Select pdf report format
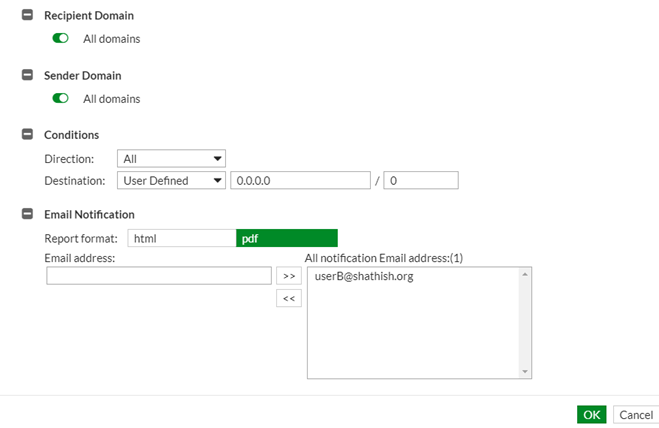The height and width of the screenshot is (428, 659). click(287, 238)
